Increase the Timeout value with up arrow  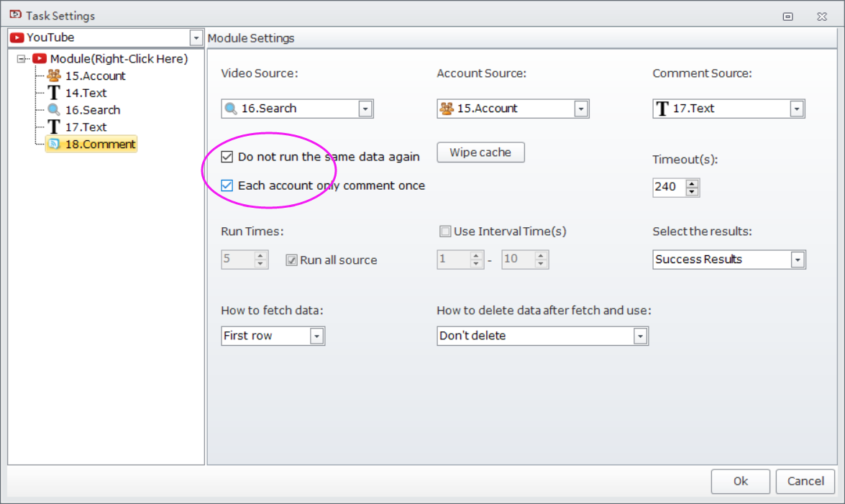[x=692, y=183]
